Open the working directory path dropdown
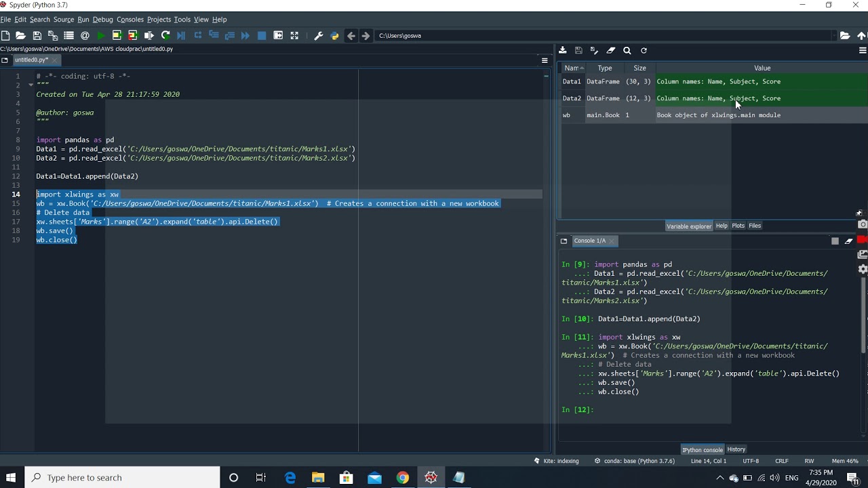The image size is (868, 488). point(834,35)
